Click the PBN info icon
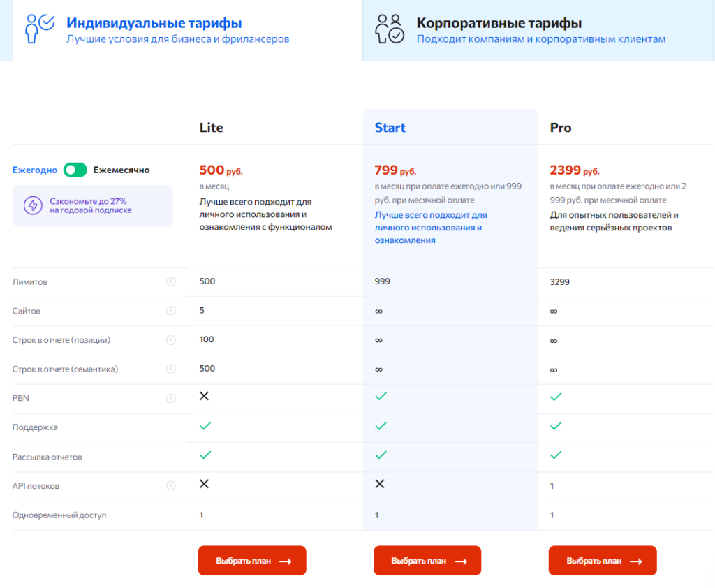715x588 pixels. [171, 398]
